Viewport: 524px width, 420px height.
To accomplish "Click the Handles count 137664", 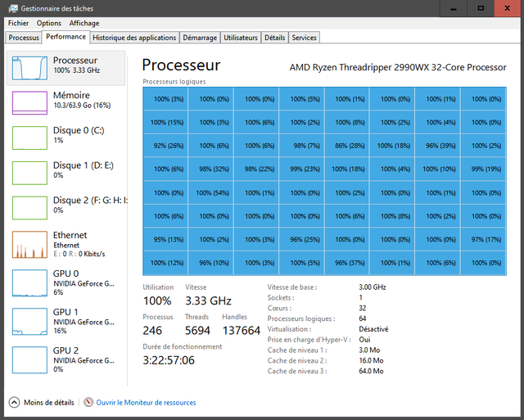I will [x=242, y=331].
